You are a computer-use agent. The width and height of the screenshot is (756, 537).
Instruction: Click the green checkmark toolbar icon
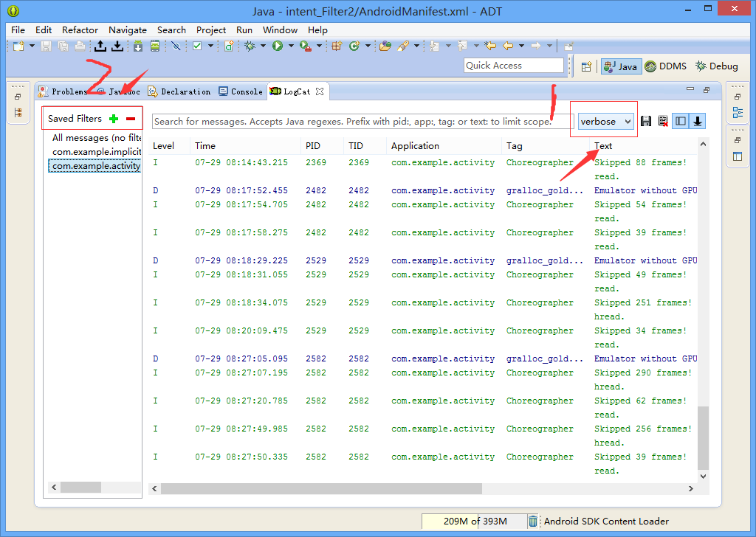tap(197, 46)
